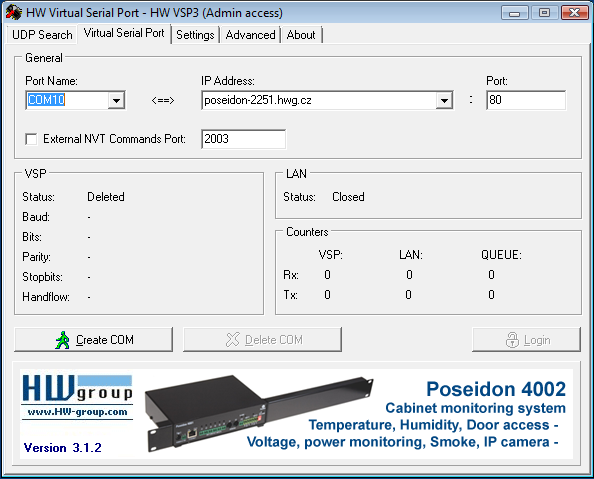The width and height of the screenshot is (594, 479).
Task: Click the VSP status value Deleted
Action: click(x=106, y=197)
